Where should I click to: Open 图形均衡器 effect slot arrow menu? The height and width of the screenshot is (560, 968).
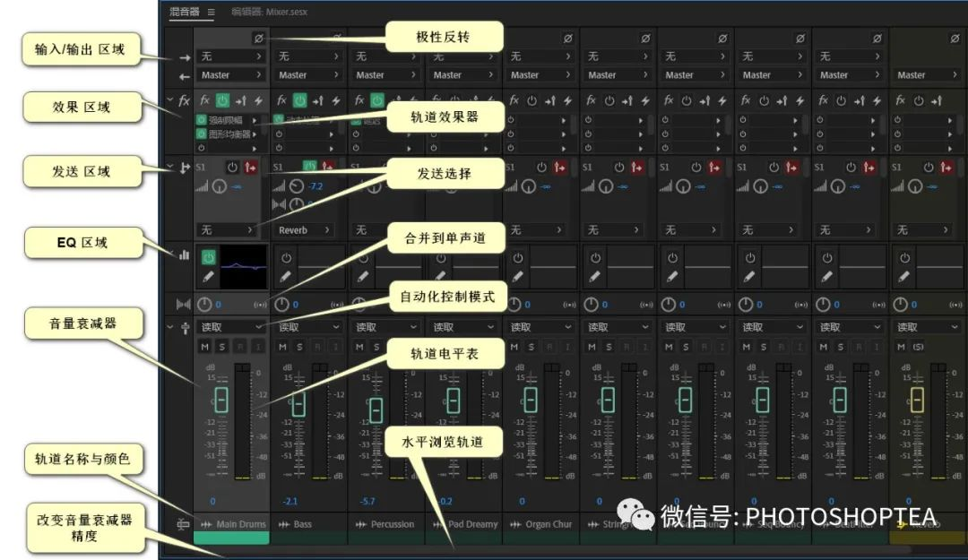click(254, 134)
